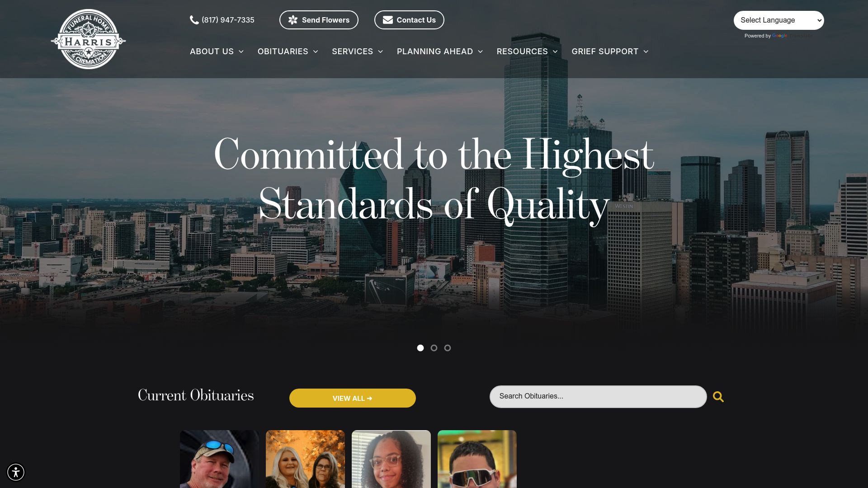Open the accessibility widget icon
This screenshot has width=868, height=488.
pyautogui.click(x=16, y=472)
